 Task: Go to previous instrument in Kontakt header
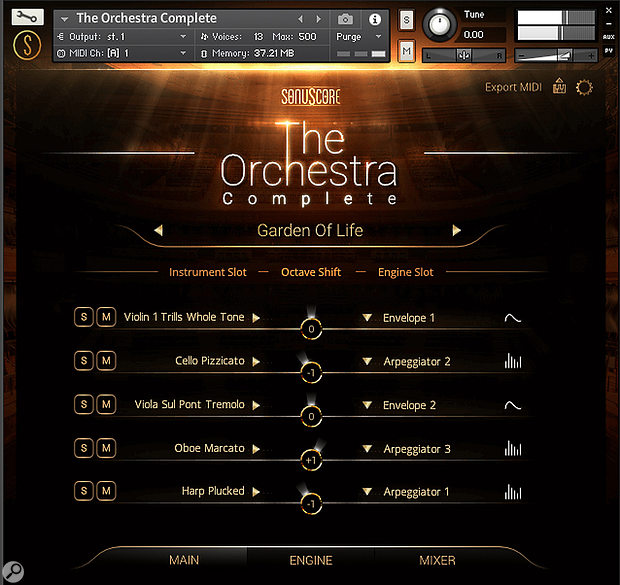pyautogui.click(x=301, y=19)
